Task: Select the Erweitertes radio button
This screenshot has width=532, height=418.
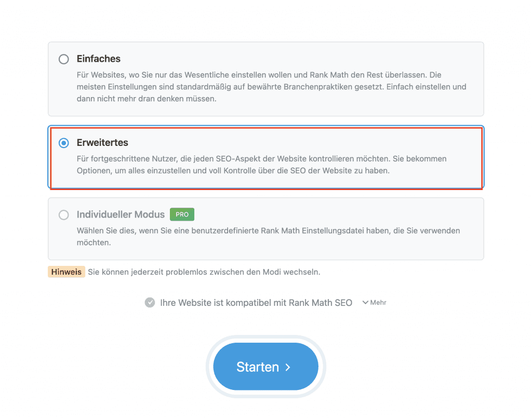Action: tap(64, 143)
